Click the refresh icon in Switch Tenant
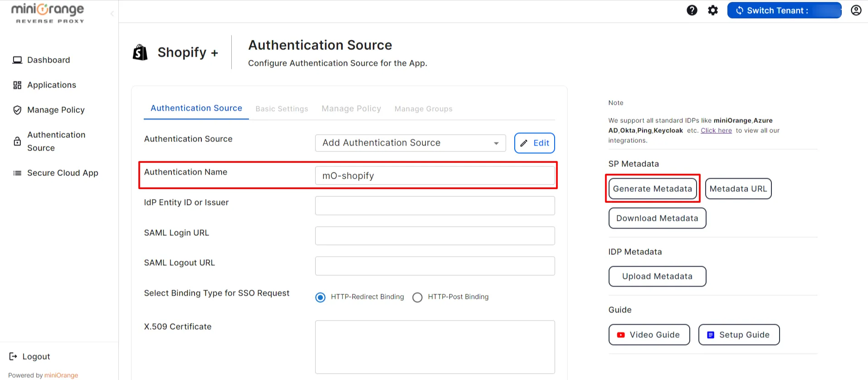 click(x=739, y=10)
